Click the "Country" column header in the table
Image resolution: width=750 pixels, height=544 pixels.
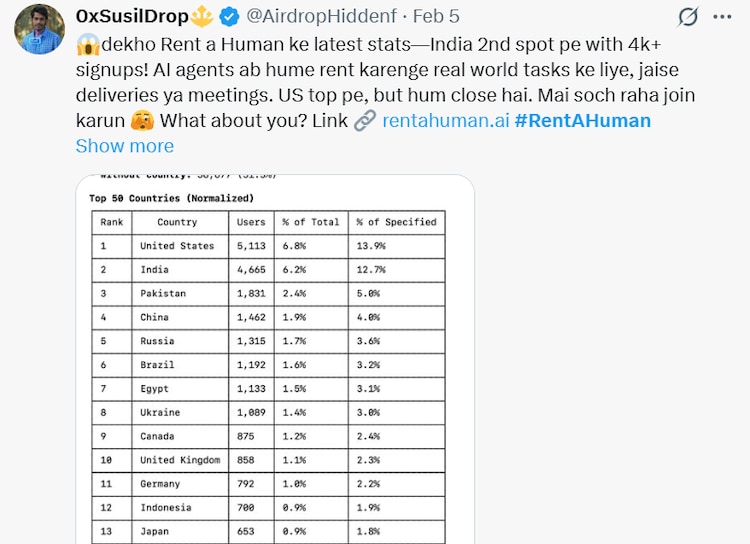point(177,222)
